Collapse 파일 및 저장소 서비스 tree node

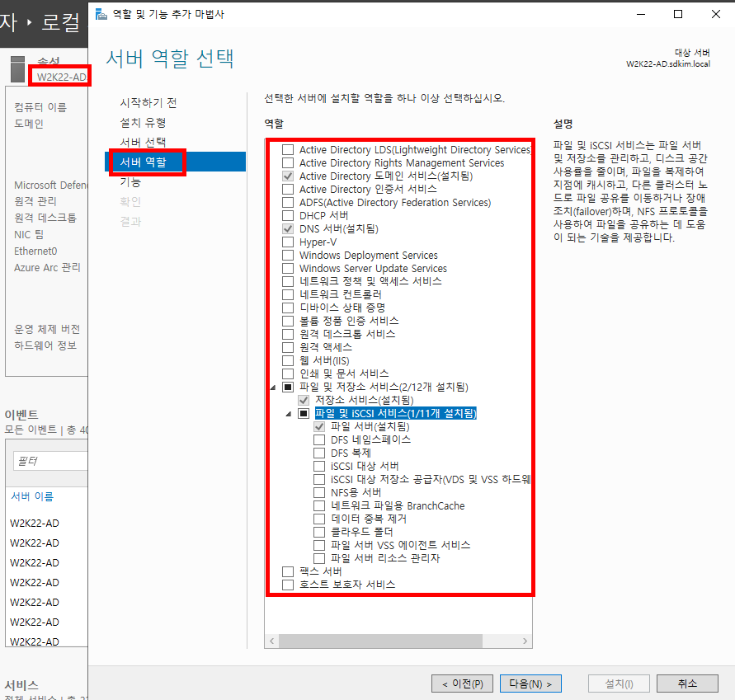coord(273,388)
